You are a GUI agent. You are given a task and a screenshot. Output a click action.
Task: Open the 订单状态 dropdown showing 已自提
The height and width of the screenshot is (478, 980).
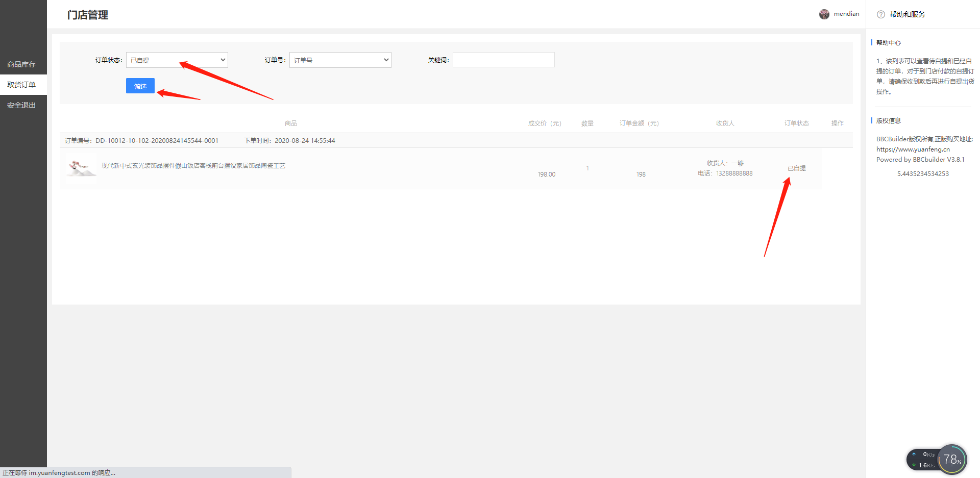(177, 60)
